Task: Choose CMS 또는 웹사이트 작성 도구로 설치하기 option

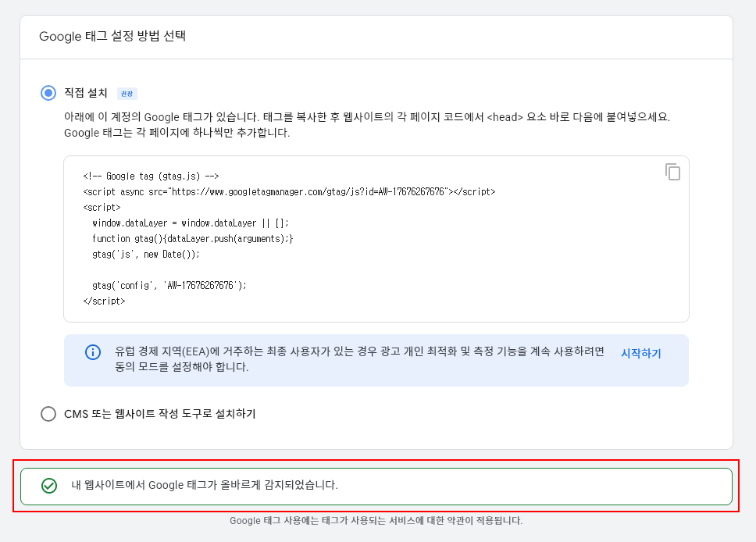Action: tap(48, 414)
